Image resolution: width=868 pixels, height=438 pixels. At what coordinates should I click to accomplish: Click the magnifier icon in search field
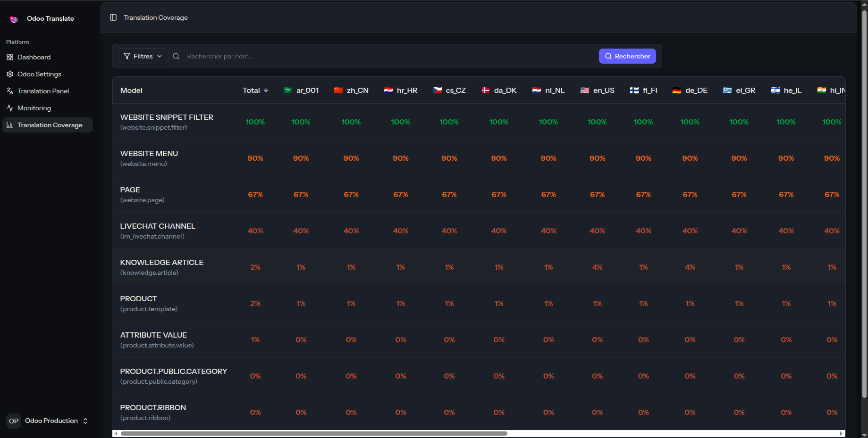176,56
